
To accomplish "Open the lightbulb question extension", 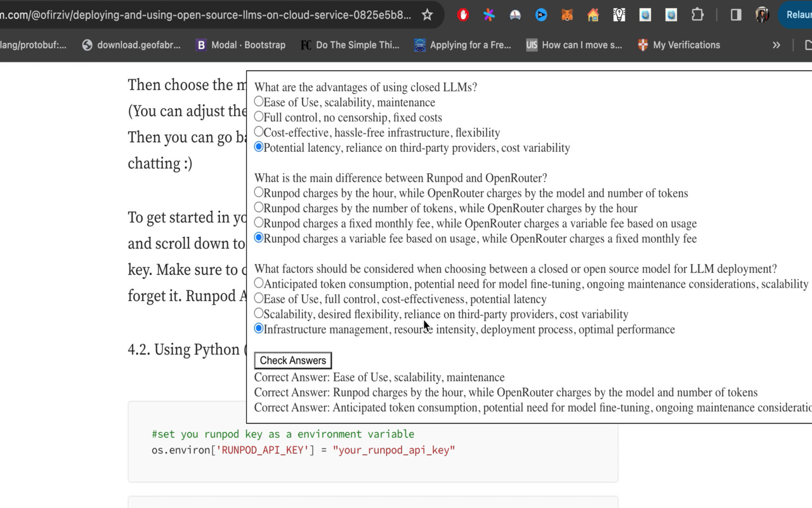I will 619,15.
